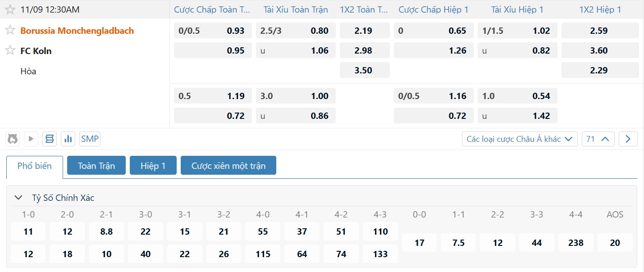Open the bar chart statistics icon

[68, 139]
